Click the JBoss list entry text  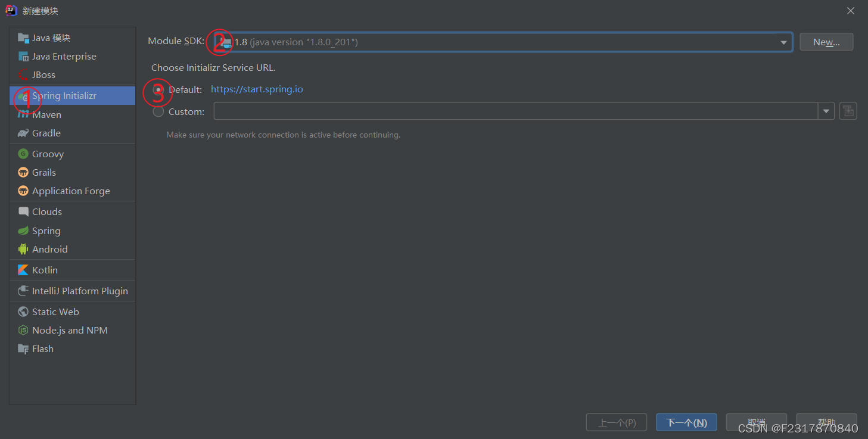click(x=43, y=75)
